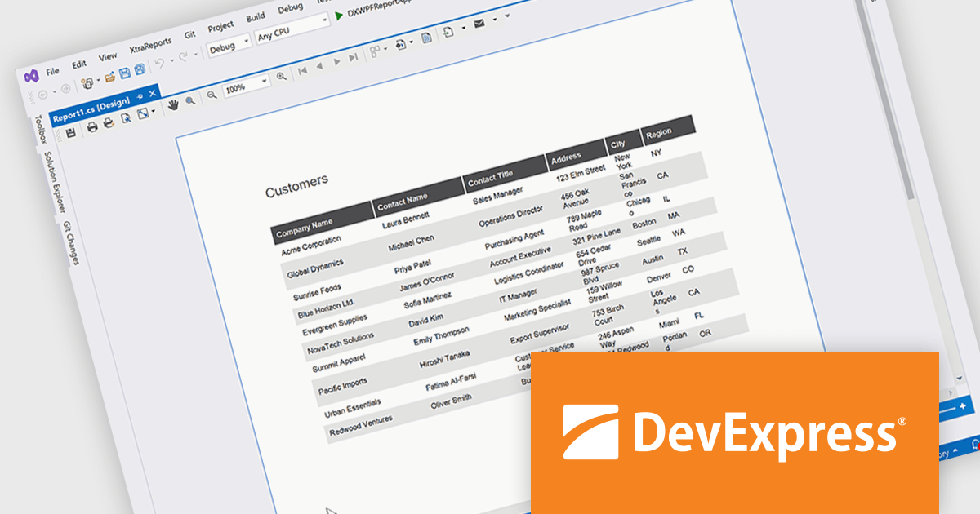The width and height of the screenshot is (980, 514).
Task: Click the Save icon in main toolbar
Action: 125,73
